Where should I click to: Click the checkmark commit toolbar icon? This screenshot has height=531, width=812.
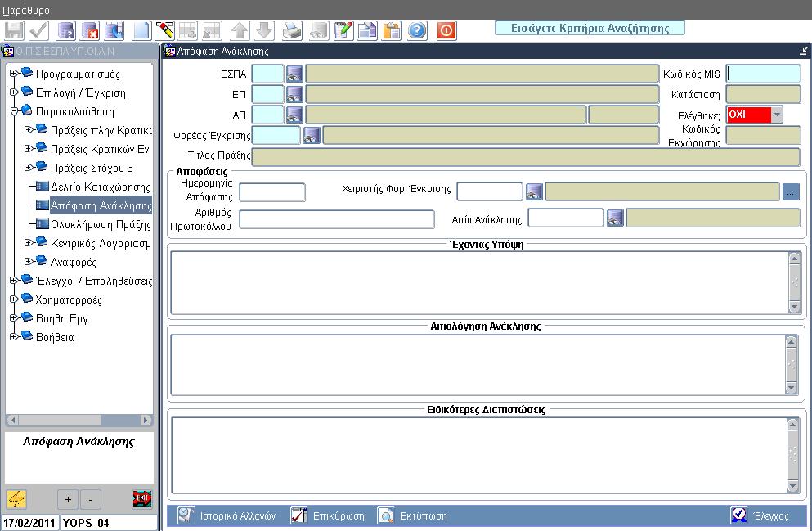pos(38,30)
